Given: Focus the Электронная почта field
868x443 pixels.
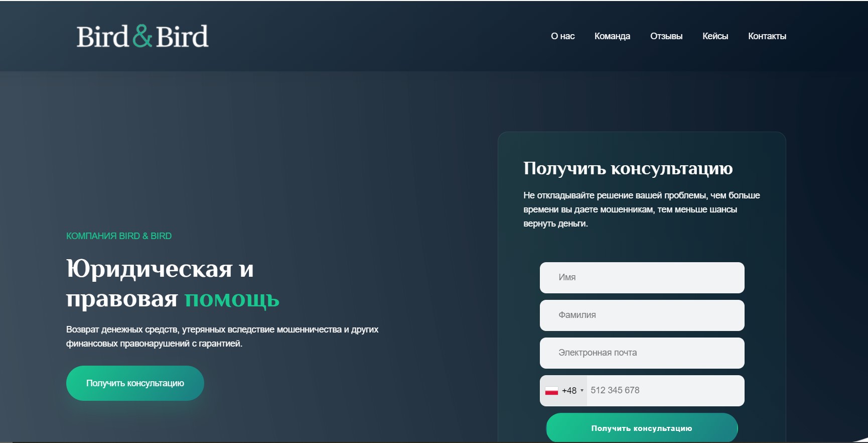Looking at the screenshot, I should [642, 353].
